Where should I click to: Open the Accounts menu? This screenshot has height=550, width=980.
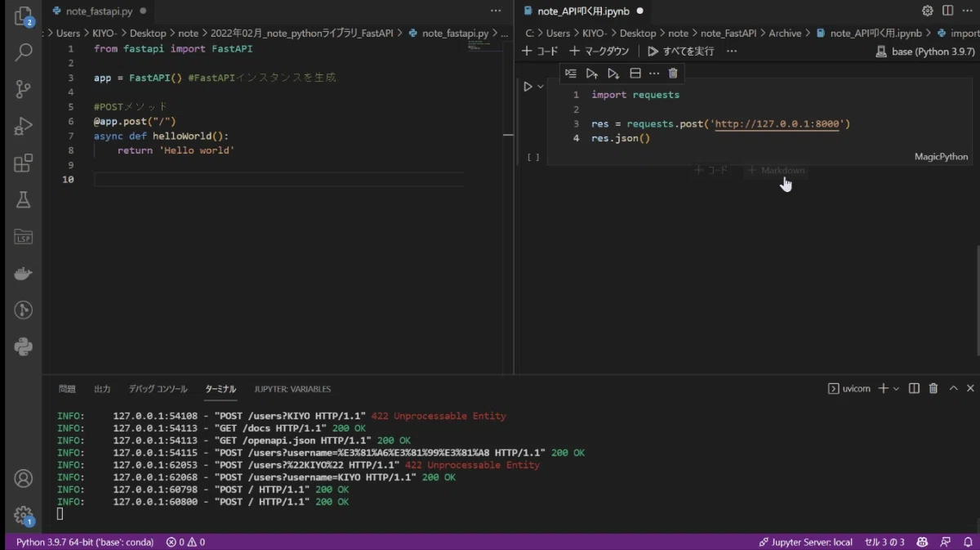(24, 478)
